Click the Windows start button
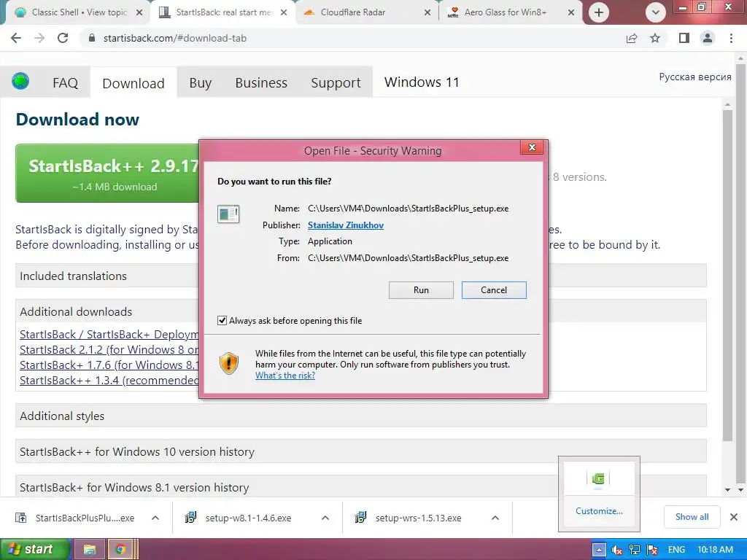This screenshot has height=560, width=747. tap(35, 550)
